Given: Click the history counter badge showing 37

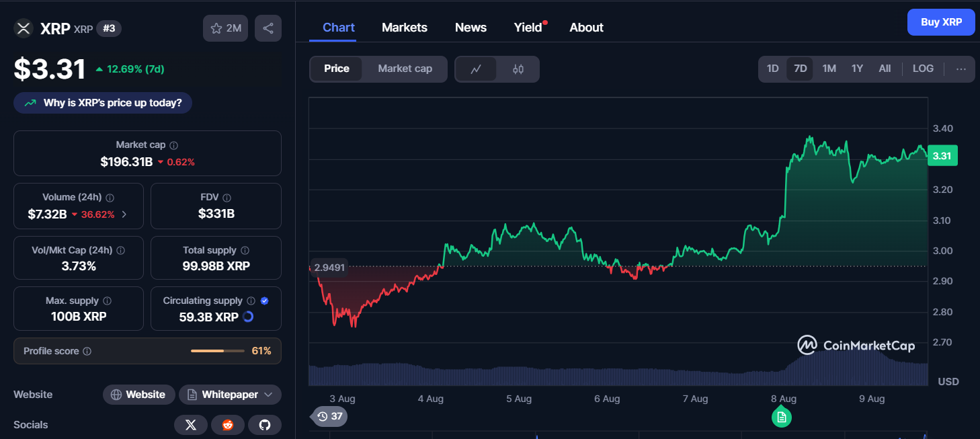Looking at the screenshot, I should click(329, 416).
